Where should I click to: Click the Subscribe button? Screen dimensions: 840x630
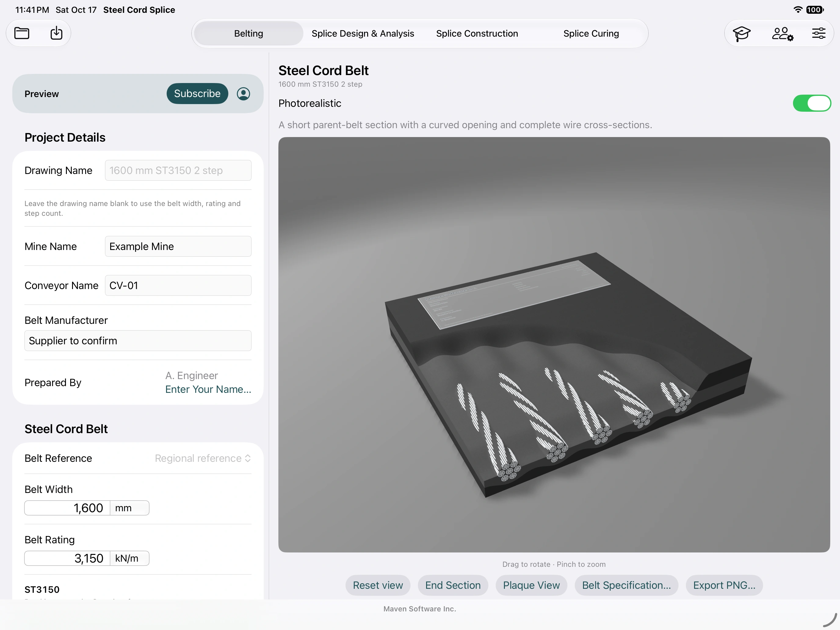pyautogui.click(x=197, y=93)
